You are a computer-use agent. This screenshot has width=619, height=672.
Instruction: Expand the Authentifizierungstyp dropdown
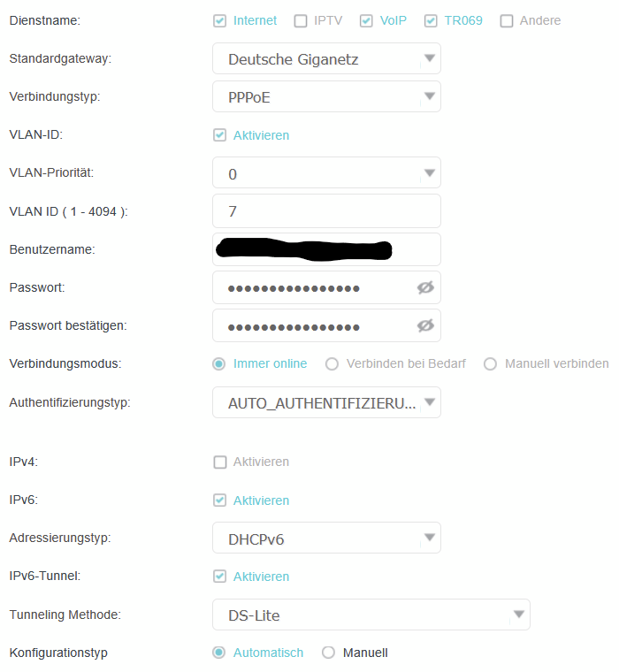coord(326,402)
